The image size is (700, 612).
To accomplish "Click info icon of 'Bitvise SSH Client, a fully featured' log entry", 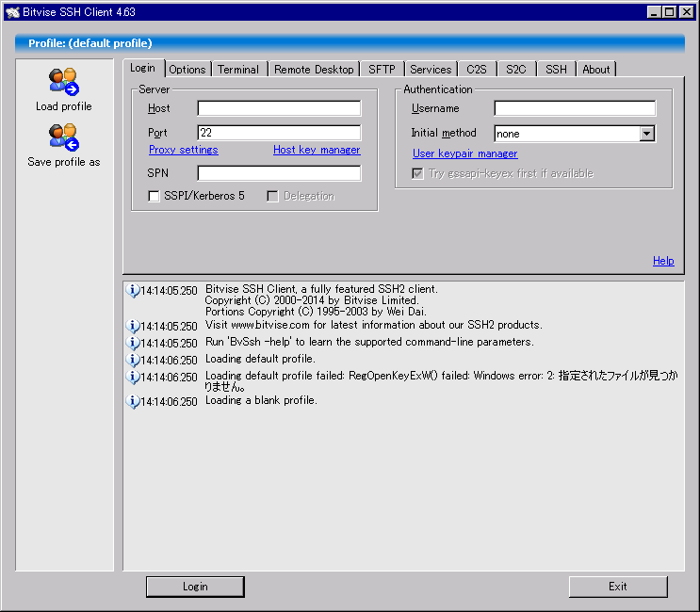I will (132, 290).
